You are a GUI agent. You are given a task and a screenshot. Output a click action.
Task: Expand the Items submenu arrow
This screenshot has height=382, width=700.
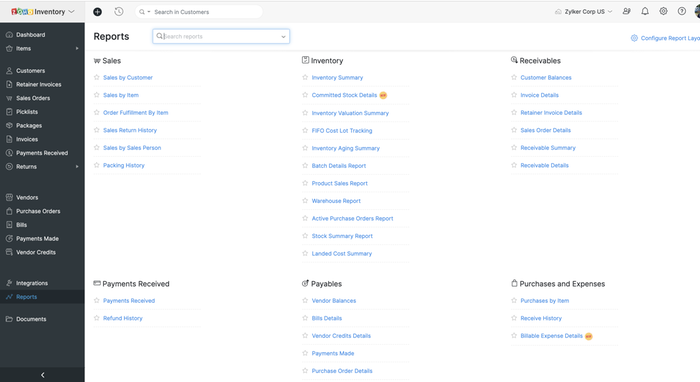pos(77,49)
